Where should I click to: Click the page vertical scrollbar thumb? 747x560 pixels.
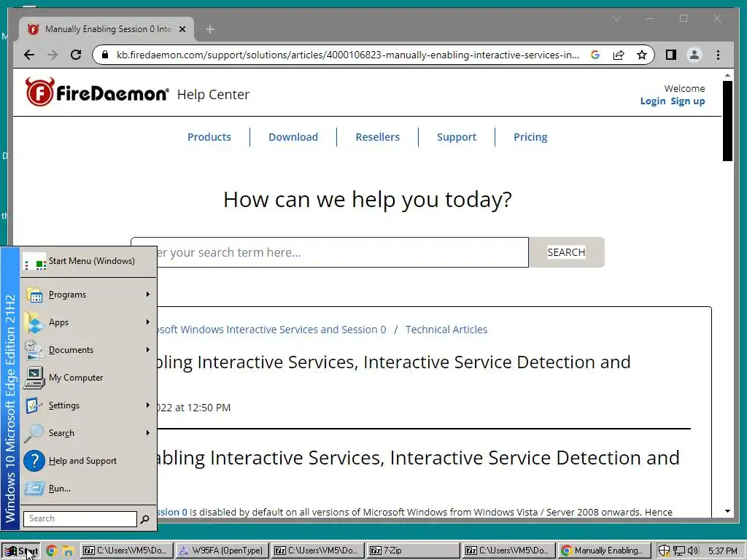pos(727,120)
